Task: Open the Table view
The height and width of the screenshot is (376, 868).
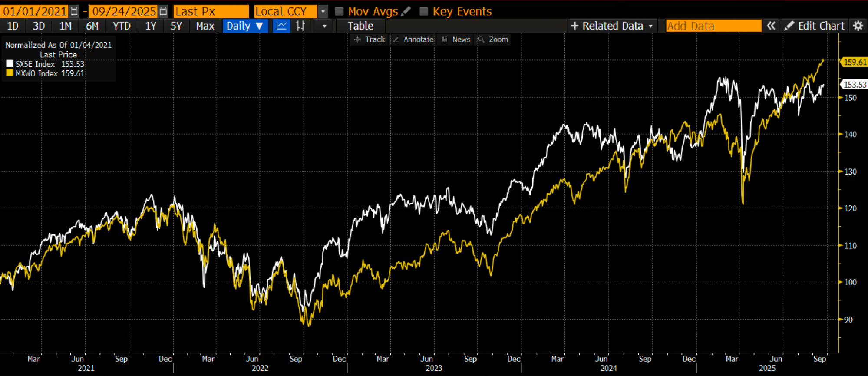Action: coord(360,26)
